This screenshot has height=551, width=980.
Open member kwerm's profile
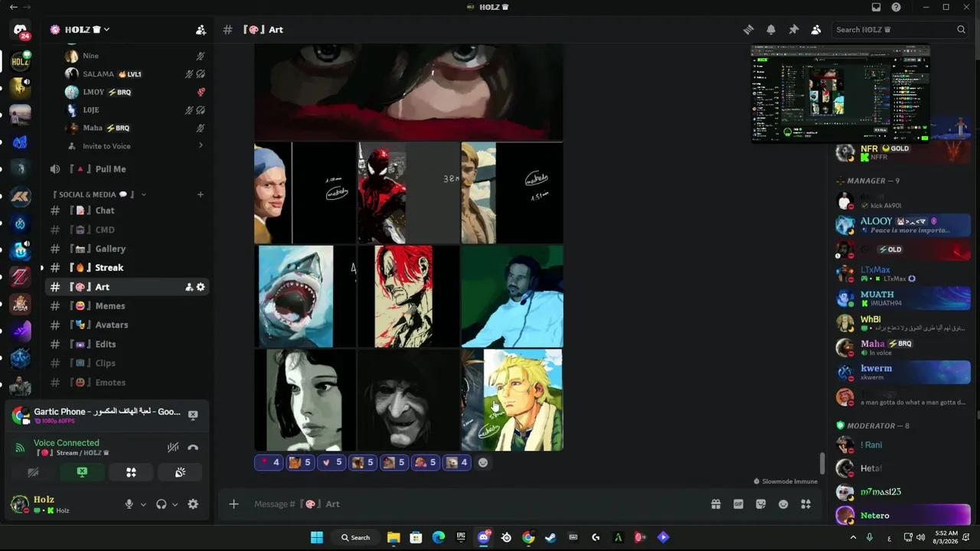(x=903, y=372)
